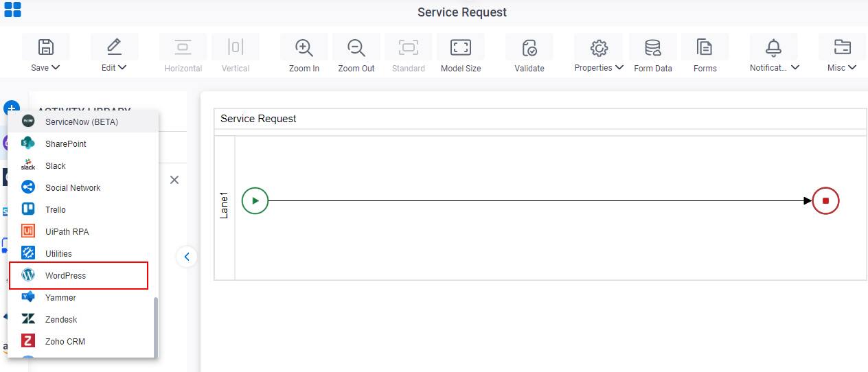
Task: Click the Properties gear icon
Action: pyautogui.click(x=599, y=47)
